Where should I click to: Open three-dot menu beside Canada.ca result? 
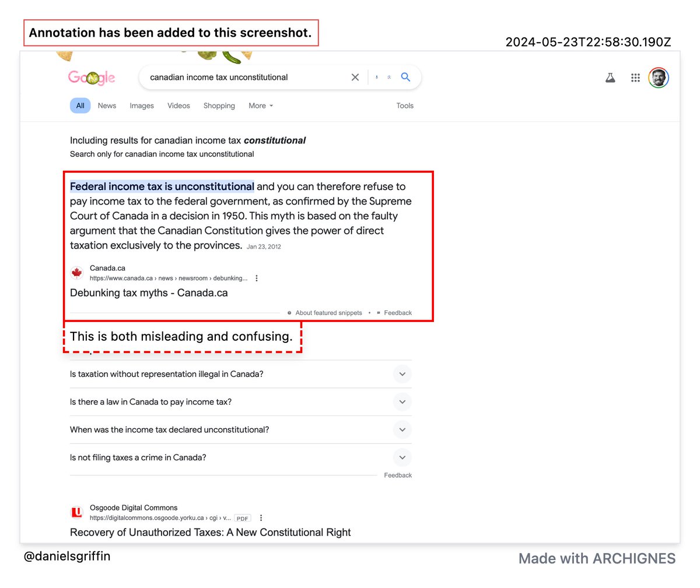(257, 278)
